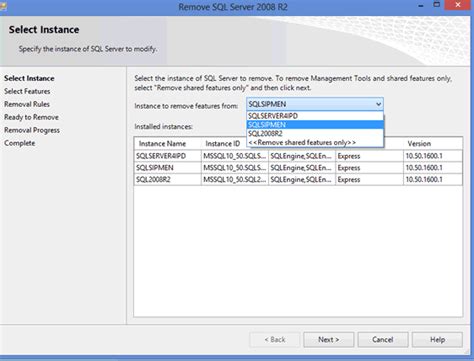
Task: Click the setup window title bar icon
Action: tap(3, 6)
